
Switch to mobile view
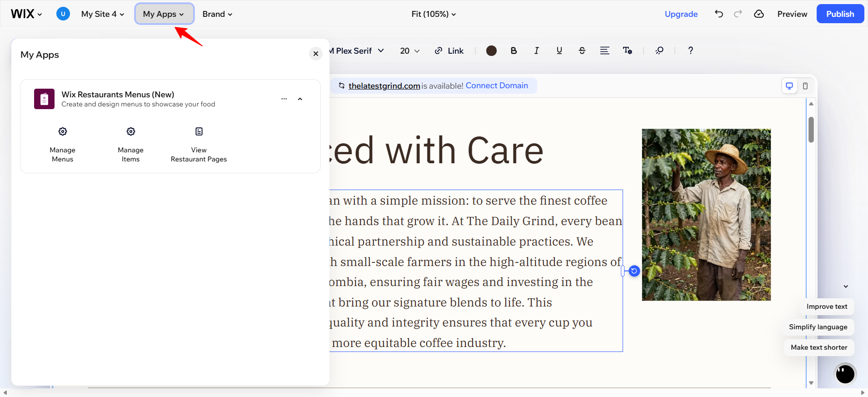pyautogui.click(x=805, y=86)
